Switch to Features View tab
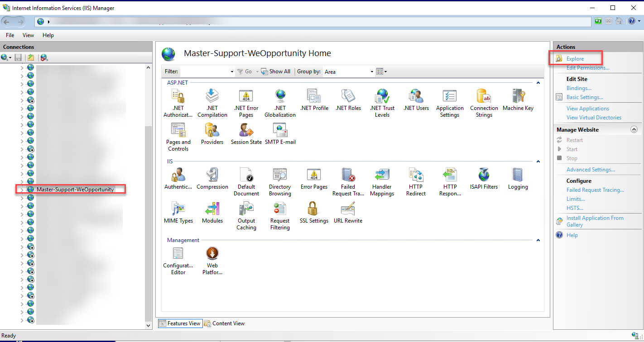This screenshot has width=644, height=342. click(180, 323)
